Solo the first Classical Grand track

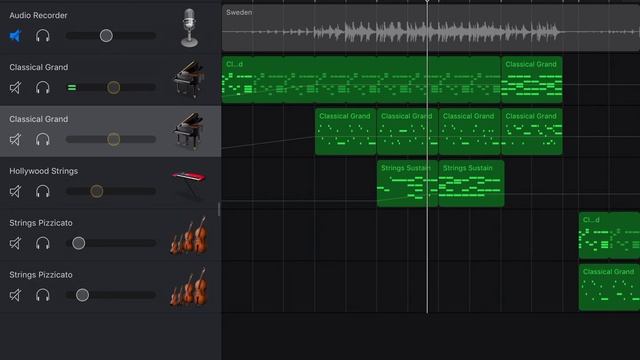42,87
